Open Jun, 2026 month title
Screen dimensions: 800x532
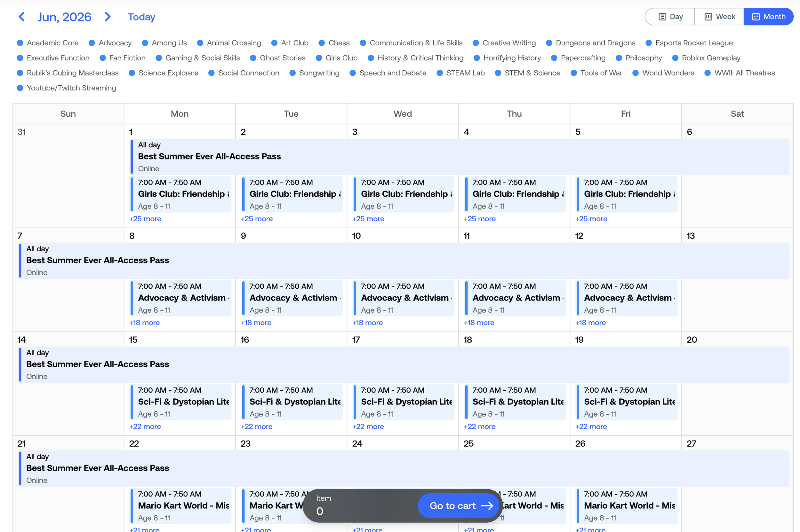tap(64, 17)
